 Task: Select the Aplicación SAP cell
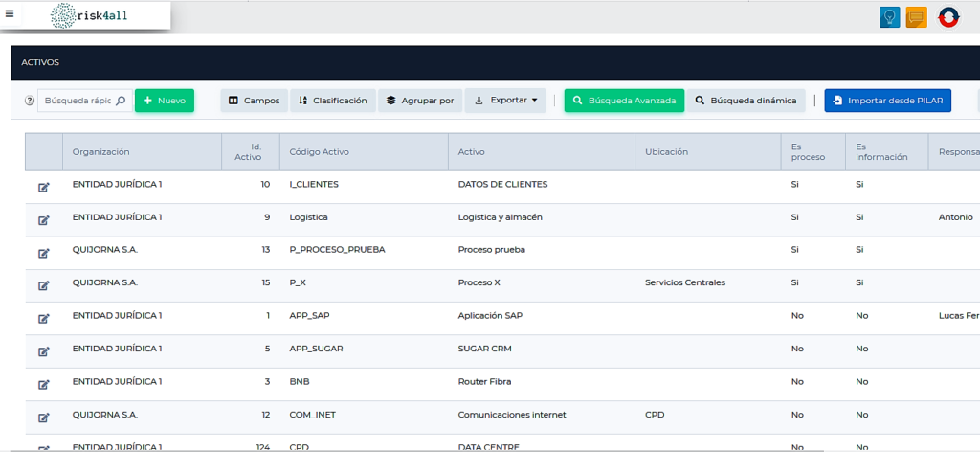click(x=490, y=316)
